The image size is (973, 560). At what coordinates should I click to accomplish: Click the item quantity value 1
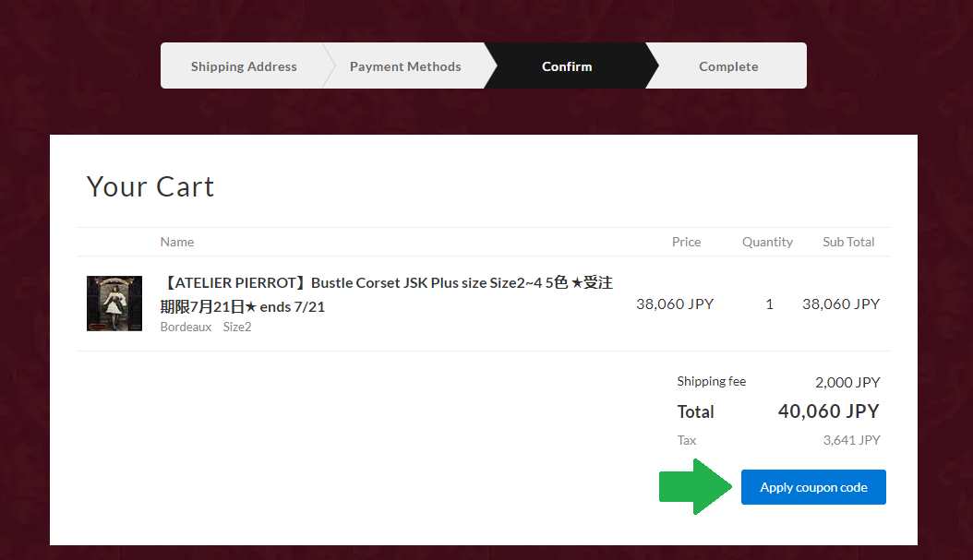click(770, 304)
